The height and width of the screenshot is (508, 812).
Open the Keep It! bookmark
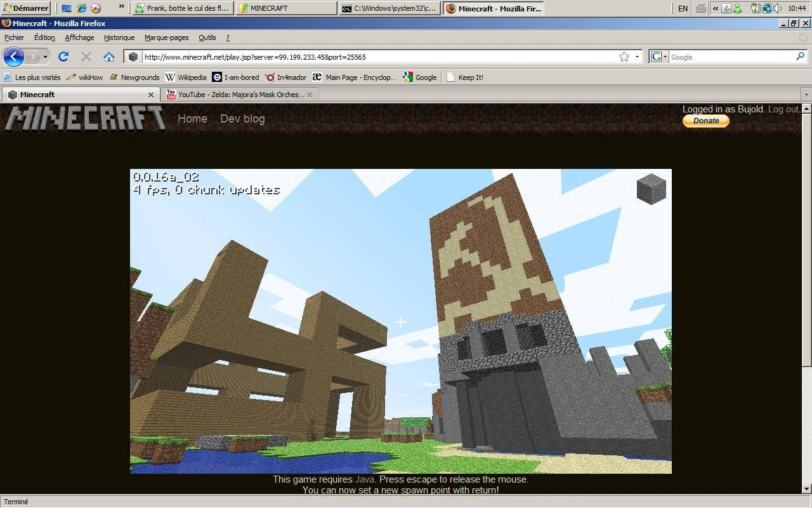tap(465, 77)
